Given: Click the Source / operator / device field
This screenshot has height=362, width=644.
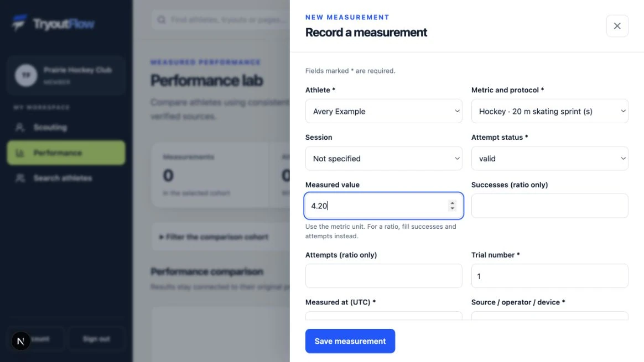Looking at the screenshot, I should (x=549, y=316).
